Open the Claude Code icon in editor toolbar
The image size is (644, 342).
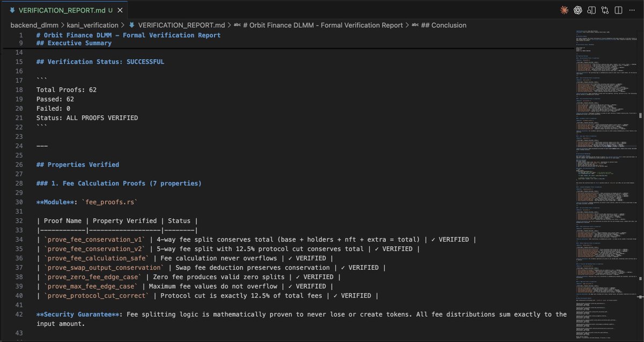click(564, 10)
